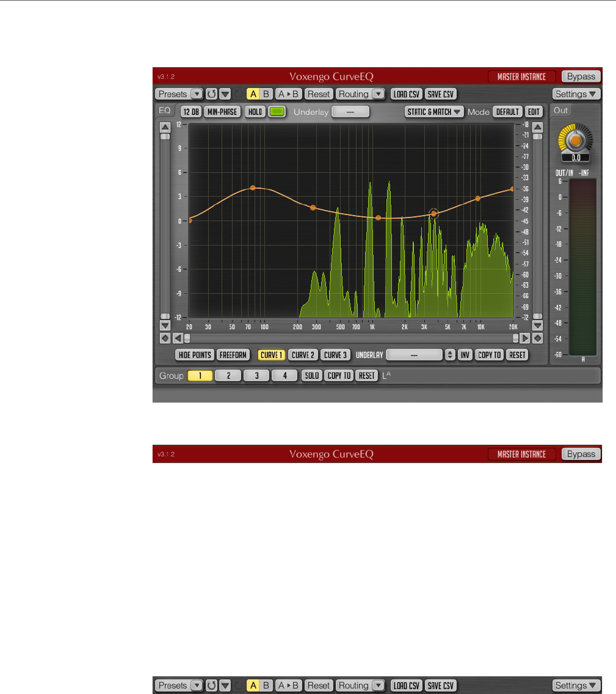616x694 pixels.
Task: Open the UNDERLAY selector beside the CURVE 3 button
Action: click(x=414, y=355)
